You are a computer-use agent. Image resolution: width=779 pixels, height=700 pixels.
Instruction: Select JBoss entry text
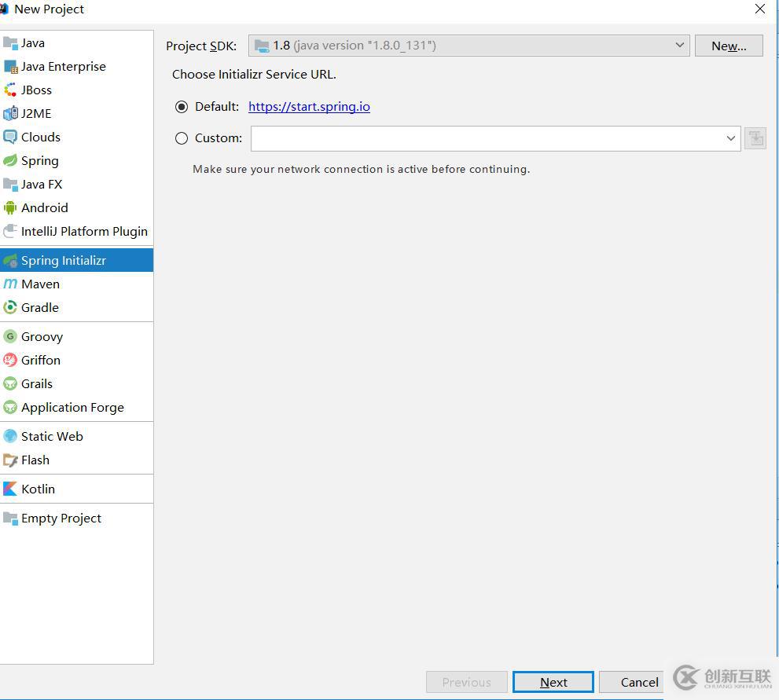coord(36,90)
